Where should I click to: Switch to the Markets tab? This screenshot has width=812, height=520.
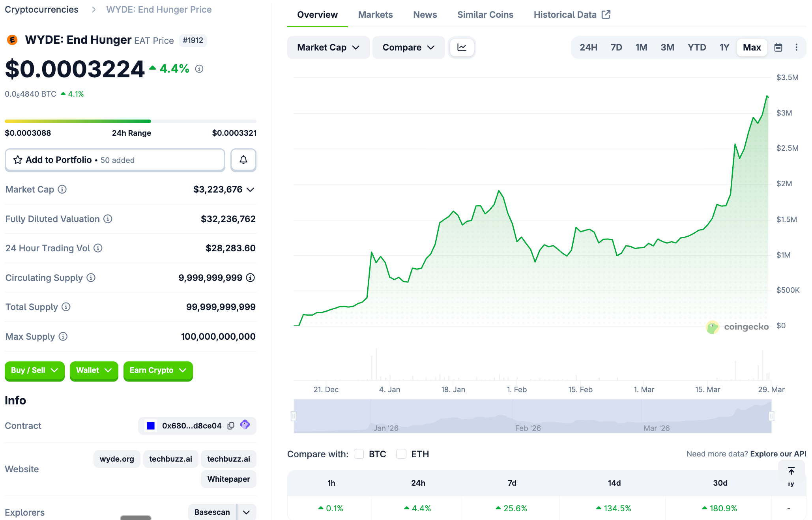(375, 15)
